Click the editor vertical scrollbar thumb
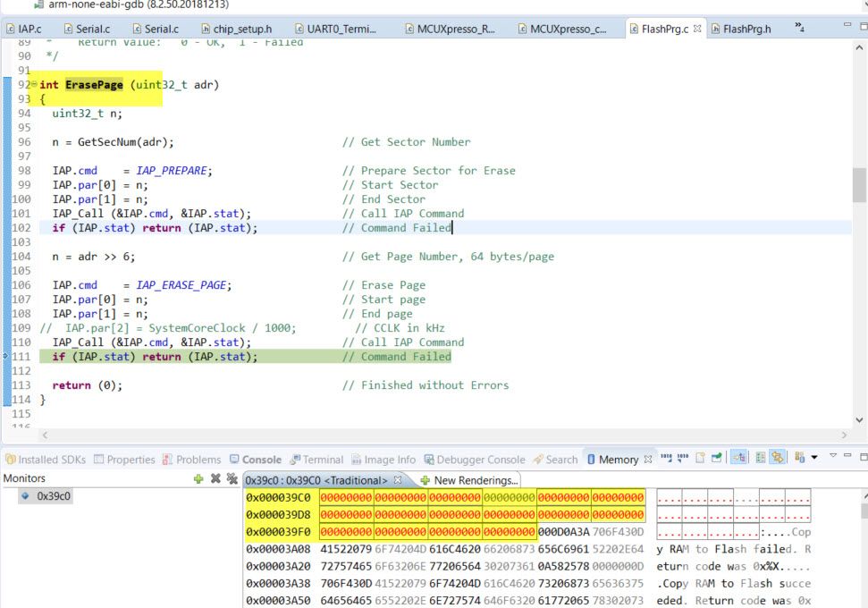Image resolution: width=868 pixels, height=608 pixels. (x=858, y=185)
